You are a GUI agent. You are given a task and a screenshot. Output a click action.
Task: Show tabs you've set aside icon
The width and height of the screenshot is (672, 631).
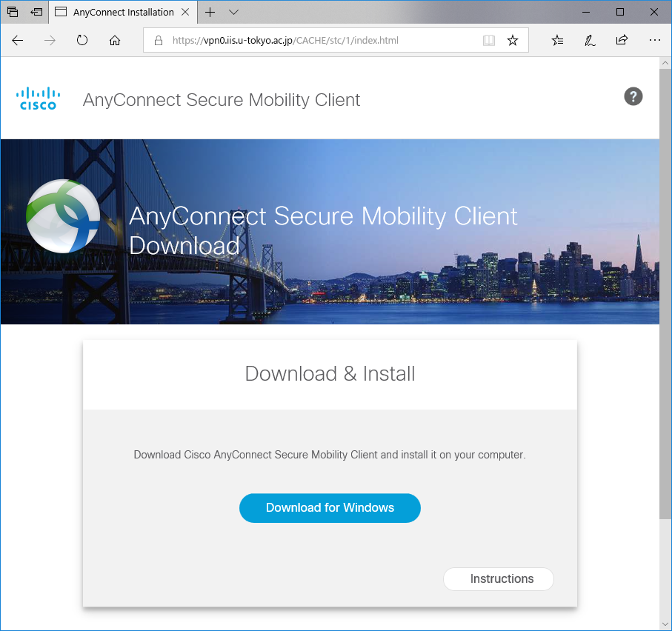point(13,12)
